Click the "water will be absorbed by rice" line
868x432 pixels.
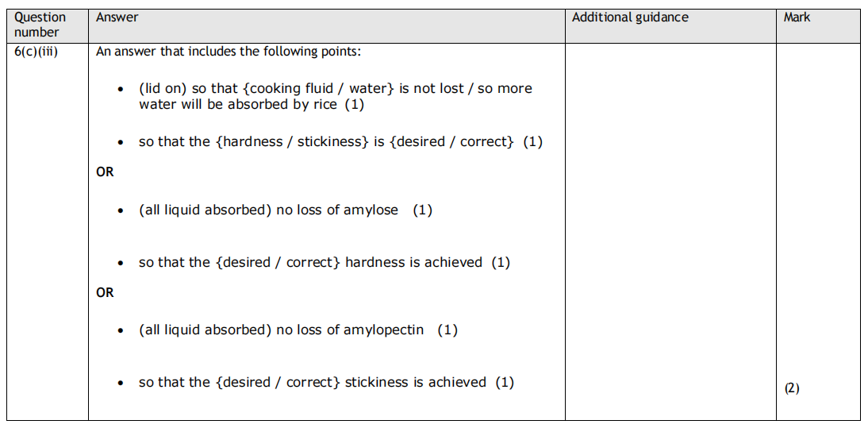pyautogui.click(x=251, y=104)
